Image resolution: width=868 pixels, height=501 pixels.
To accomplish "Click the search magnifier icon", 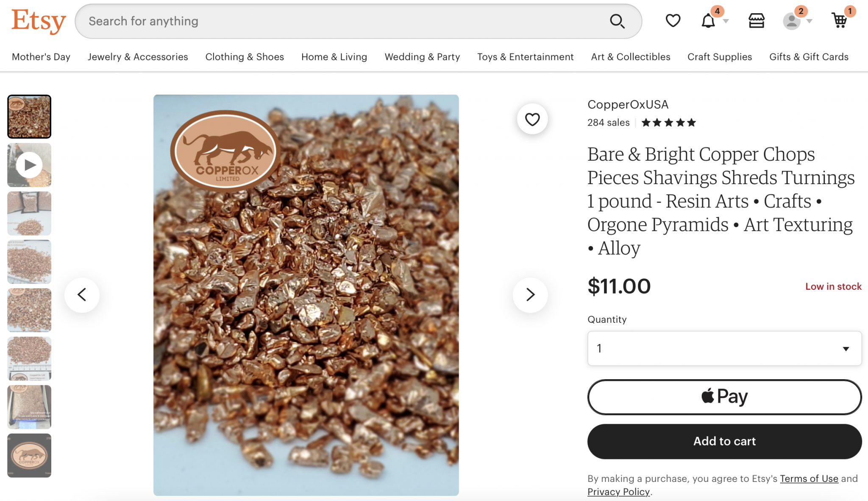I will (x=617, y=21).
